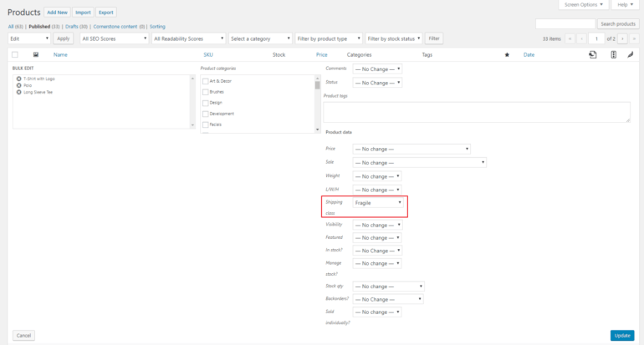Remove Long Sleeve Tee from bulk edit
644x345 pixels.
pyautogui.click(x=19, y=92)
